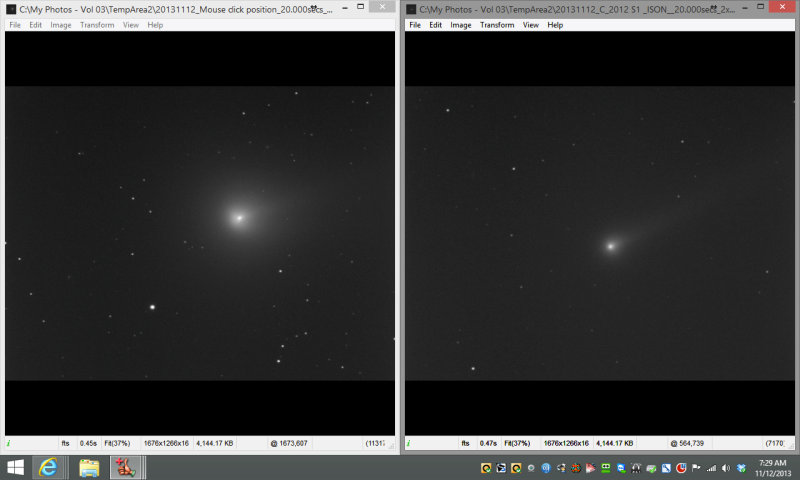Image resolution: width=800 pixels, height=480 pixels.
Task: Open File Explorer from the taskbar
Action: click(x=89, y=467)
